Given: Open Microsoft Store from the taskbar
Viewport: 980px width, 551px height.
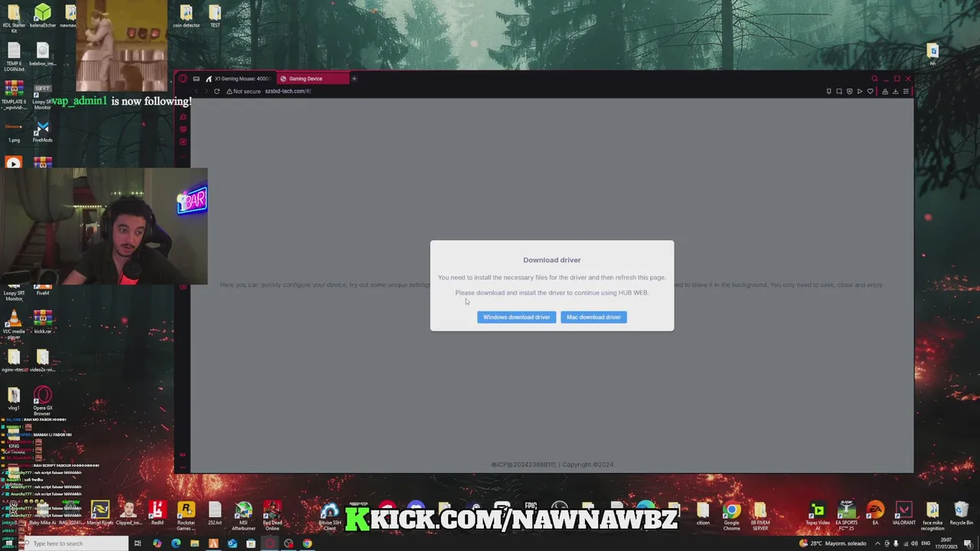Looking at the screenshot, I should [250, 543].
